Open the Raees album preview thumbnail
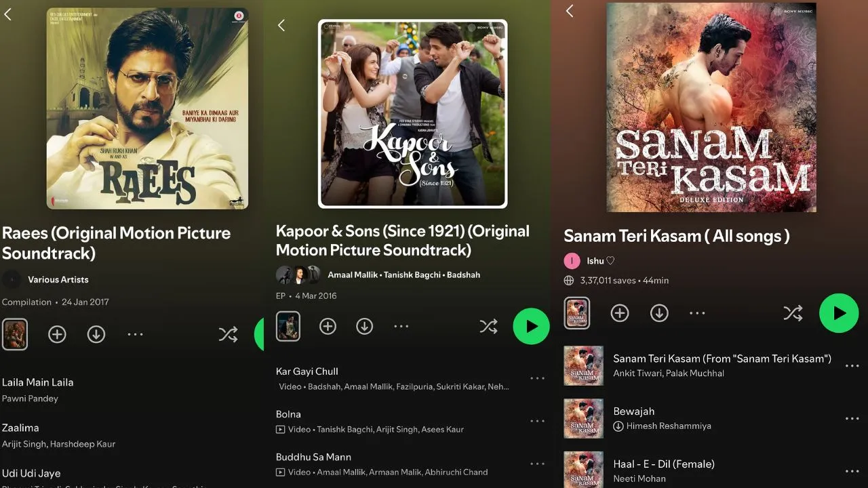The width and height of the screenshot is (868, 488). pos(15,334)
